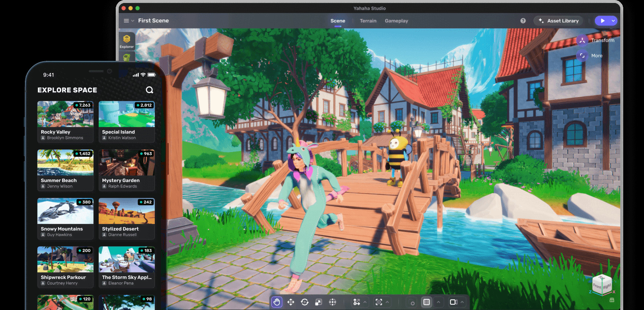Image resolution: width=644 pixels, height=310 pixels.
Task: Click author name Brooklyn Simmons
Action: (x=65, y=138)
